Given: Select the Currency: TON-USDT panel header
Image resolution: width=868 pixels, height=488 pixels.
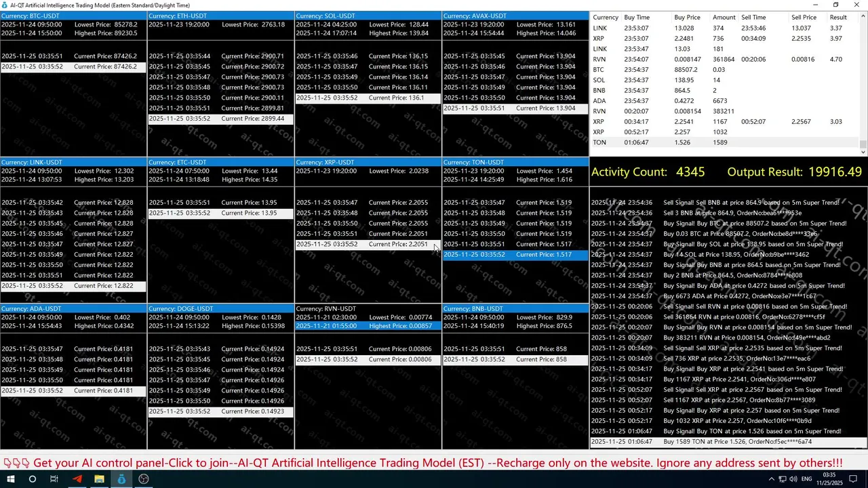Looking at the screenshot, I should point(515,162).
